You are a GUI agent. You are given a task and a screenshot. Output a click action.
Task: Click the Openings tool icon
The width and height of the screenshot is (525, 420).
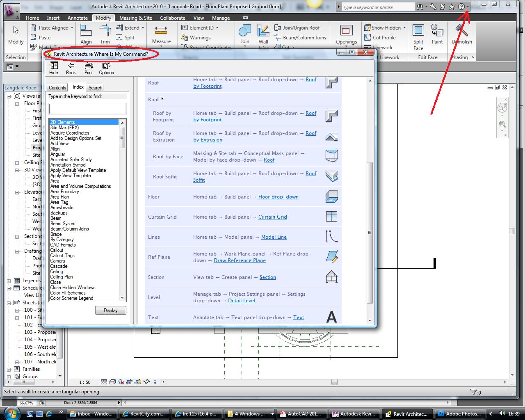pyautogui.click(x=346, y=32)
